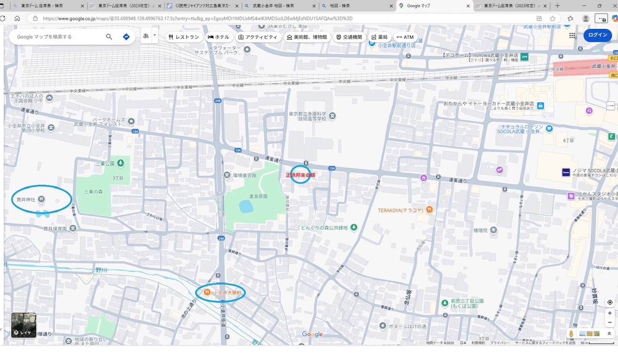Click the メタウォーター marker icon
The width and height of the screenshot is (618, 364).
[247, 49]
